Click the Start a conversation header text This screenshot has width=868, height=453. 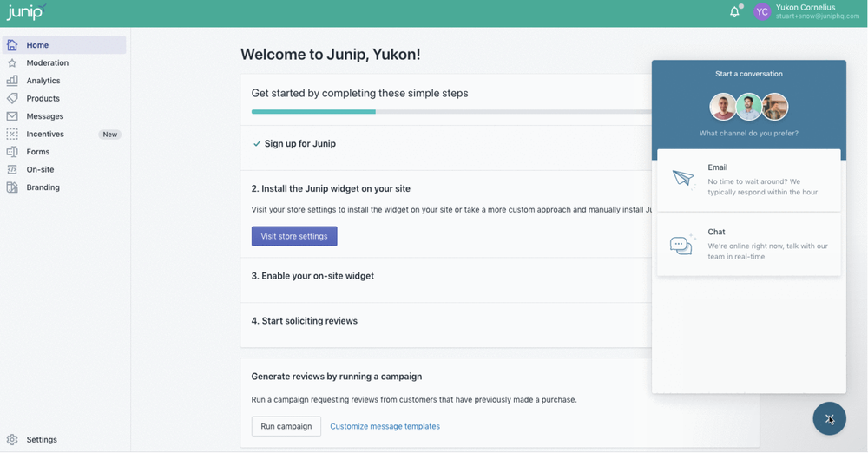[x=748, y=74]
